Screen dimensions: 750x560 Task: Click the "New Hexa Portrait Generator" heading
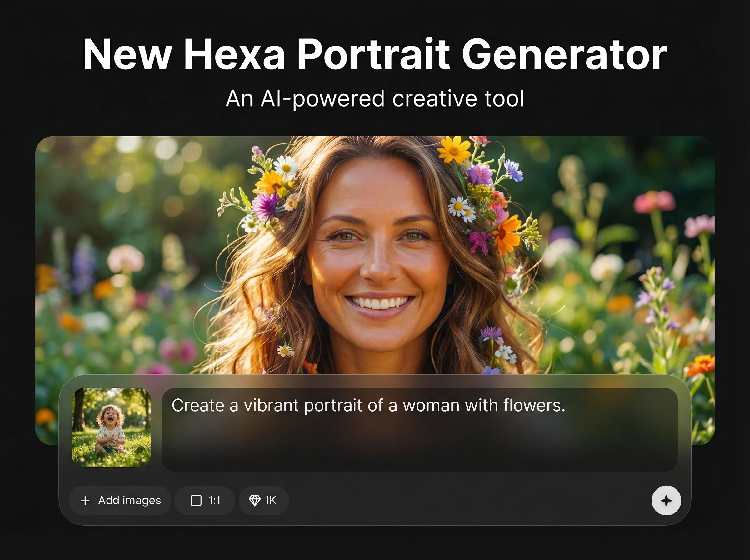pos(374,54)
